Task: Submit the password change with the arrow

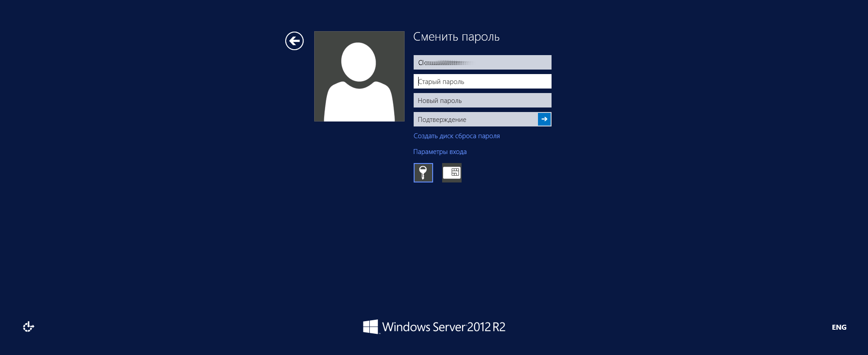Action: [544, 119]
